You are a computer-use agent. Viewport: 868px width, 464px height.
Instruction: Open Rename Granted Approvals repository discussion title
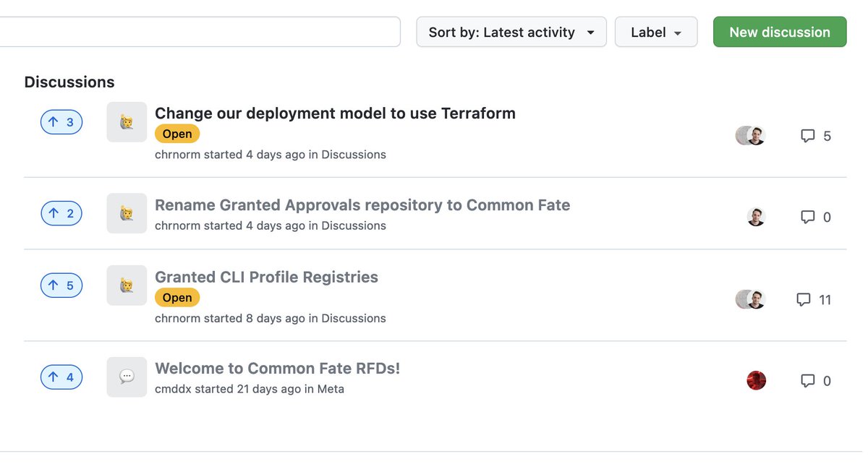tap(362, 205)
